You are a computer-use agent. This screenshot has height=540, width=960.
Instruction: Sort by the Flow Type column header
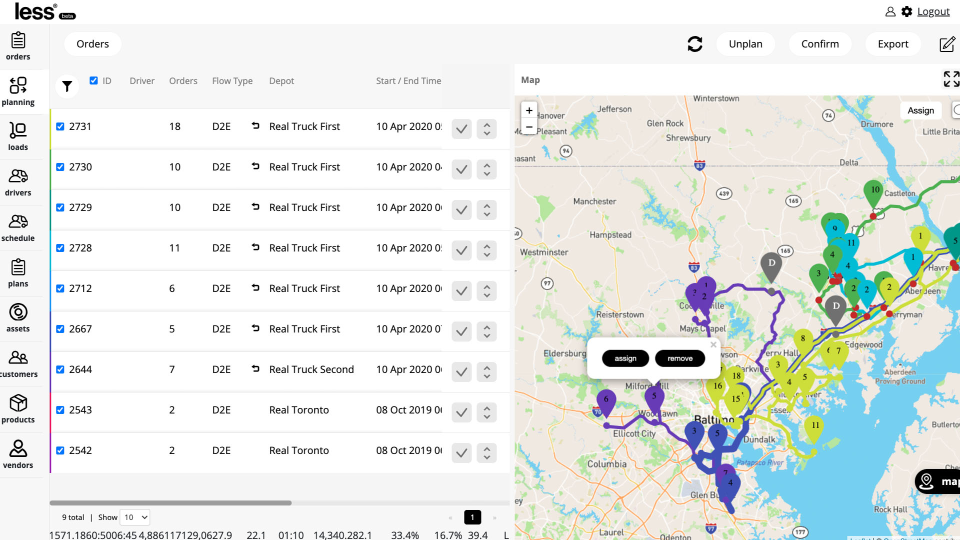[x=232, y=81]
